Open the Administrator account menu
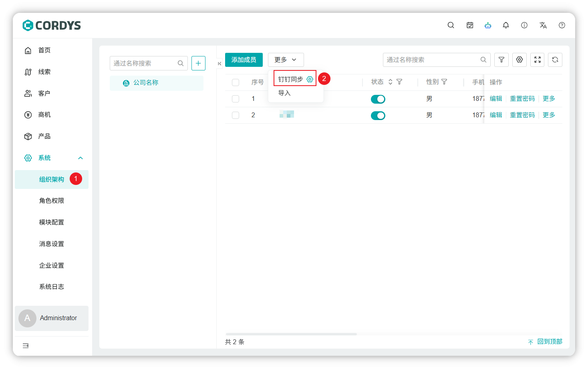 coord(52,318)
